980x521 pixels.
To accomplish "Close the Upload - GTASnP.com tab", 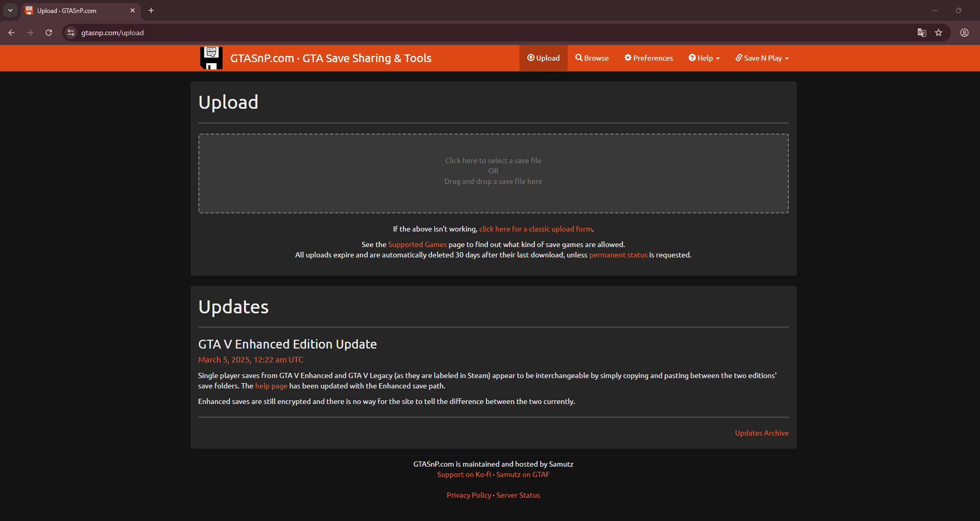I will [x=133, y=10].
